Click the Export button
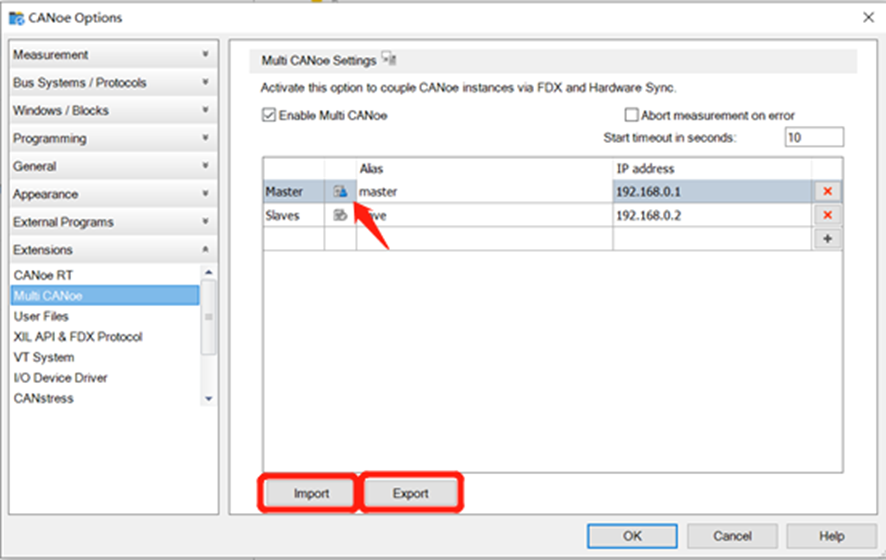This screenshot has height=560, width=886. pyautogui.click(x=411, y=493)
